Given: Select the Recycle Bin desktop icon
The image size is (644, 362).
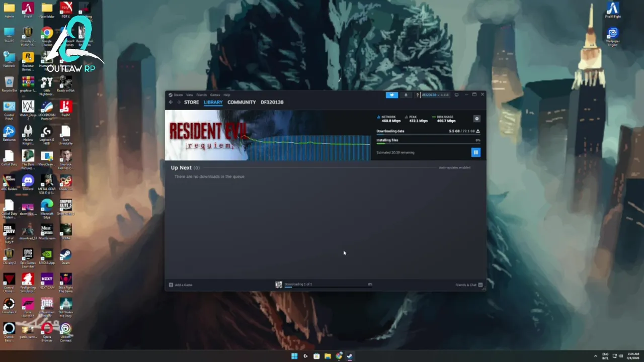Looking at the screenshot, I should (9, 84).
